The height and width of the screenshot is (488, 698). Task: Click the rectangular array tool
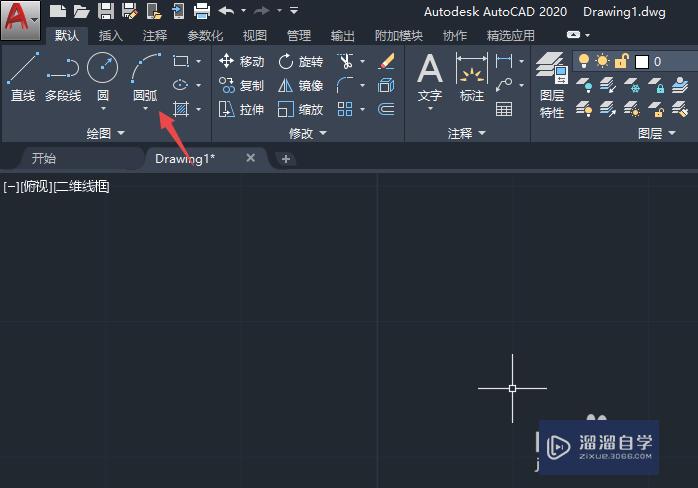pos(345,109)
